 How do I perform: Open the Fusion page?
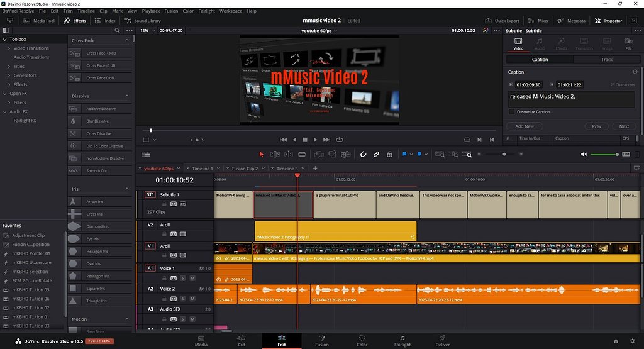(x=321, y=341)
